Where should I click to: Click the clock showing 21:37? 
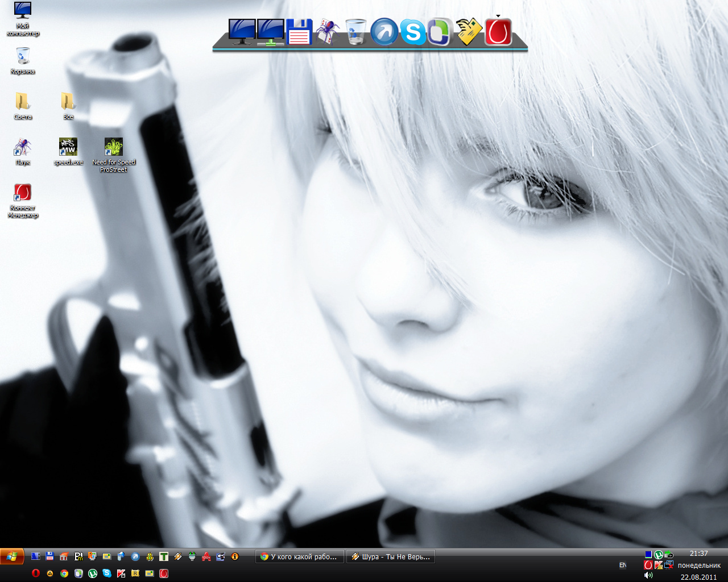[x=699, y=554]
